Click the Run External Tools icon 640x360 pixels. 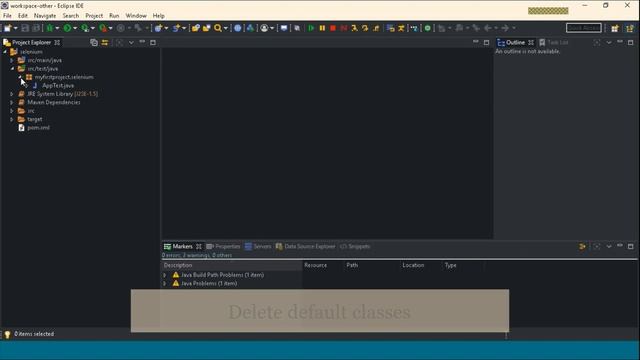pos(103,28)
